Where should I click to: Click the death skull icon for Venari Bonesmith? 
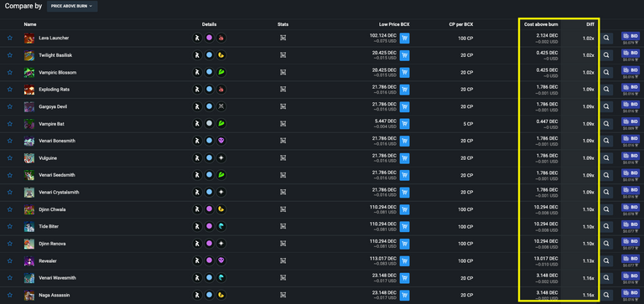[x=221, y=142]
